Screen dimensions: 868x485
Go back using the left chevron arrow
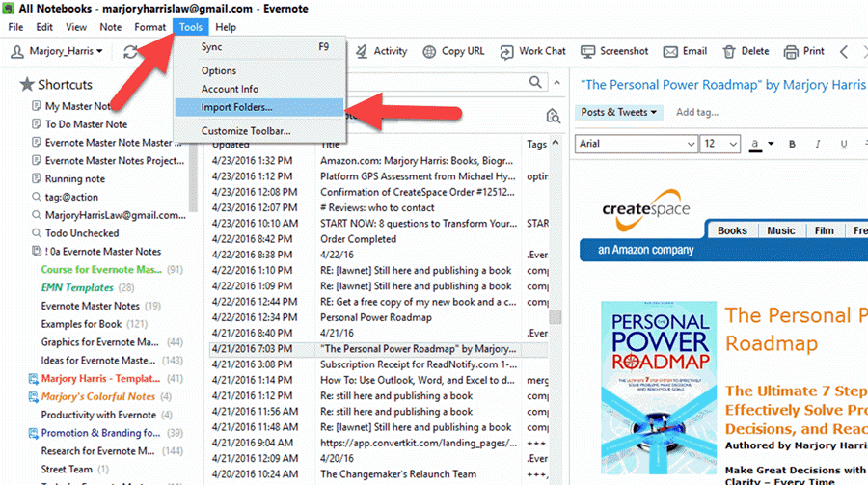click(x=844, y=52)
